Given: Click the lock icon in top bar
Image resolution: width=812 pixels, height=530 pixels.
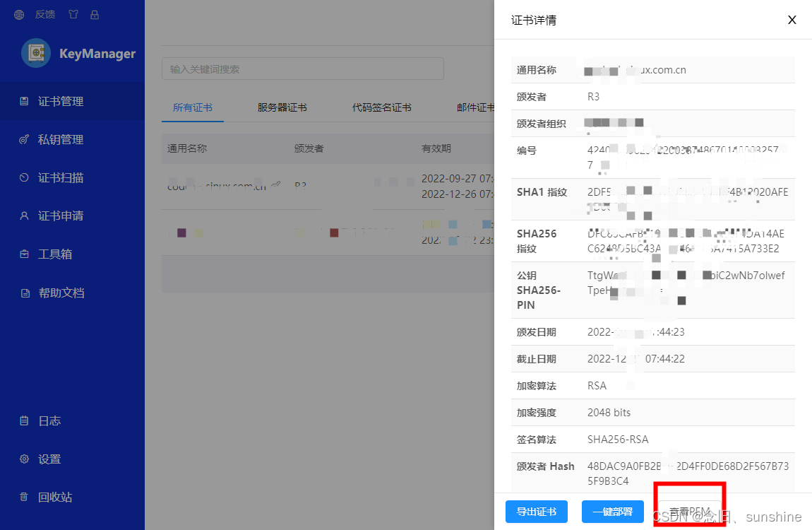Looking at the screenshot, I should pyautogui.click(x=94, y=13).
